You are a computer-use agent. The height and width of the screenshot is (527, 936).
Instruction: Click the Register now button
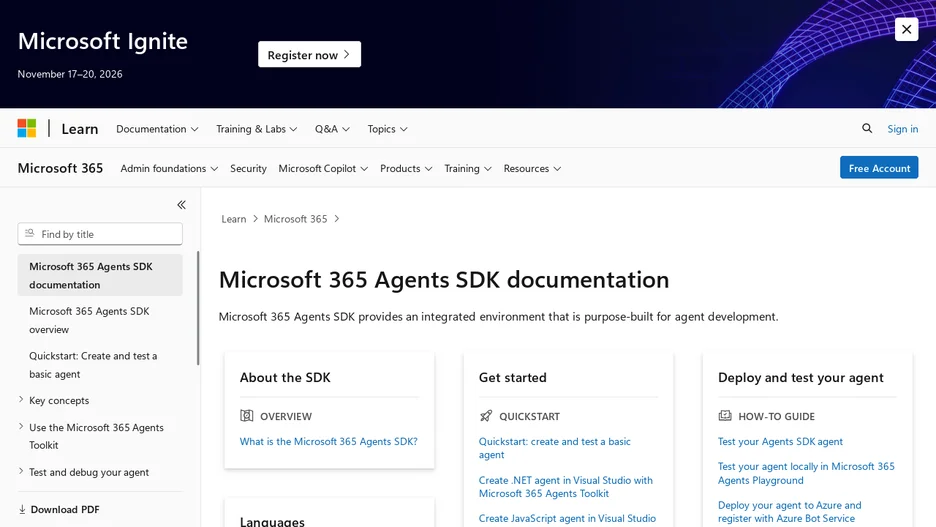tap(309, 54)
